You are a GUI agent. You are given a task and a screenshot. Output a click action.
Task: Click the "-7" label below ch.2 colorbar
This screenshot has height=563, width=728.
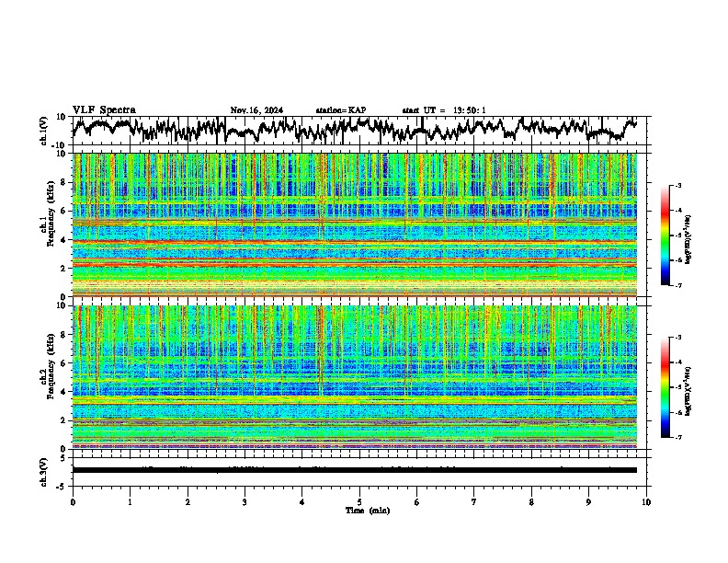tap(677, 437)
